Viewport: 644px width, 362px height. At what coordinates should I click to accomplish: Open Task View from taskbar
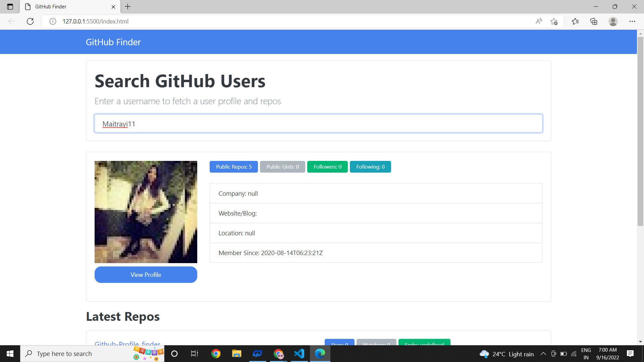(194, 353)
